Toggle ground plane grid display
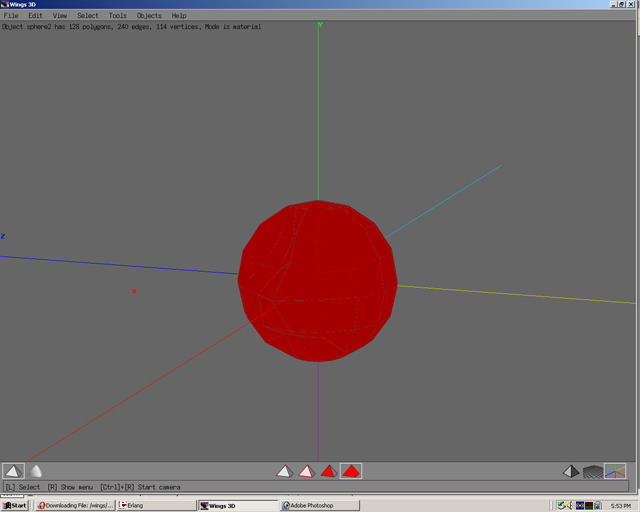This screenshot has width=640, height=512. point(592,471)
